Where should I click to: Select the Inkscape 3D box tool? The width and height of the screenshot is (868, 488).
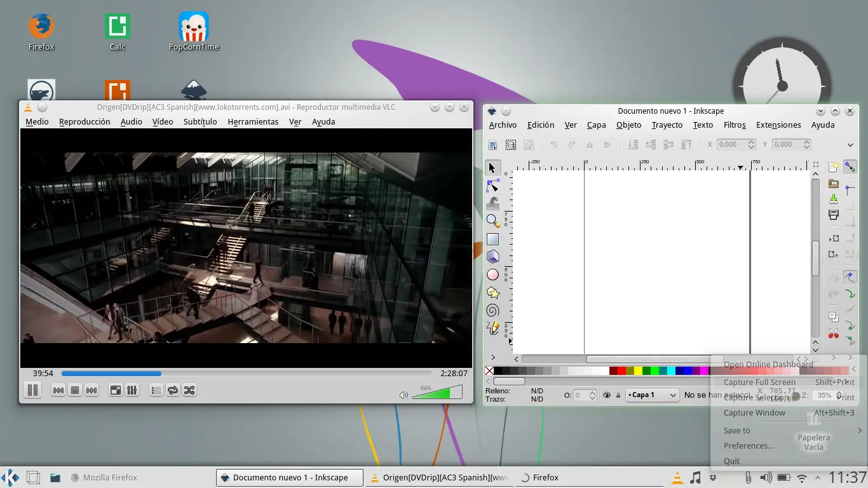[492, 257]
